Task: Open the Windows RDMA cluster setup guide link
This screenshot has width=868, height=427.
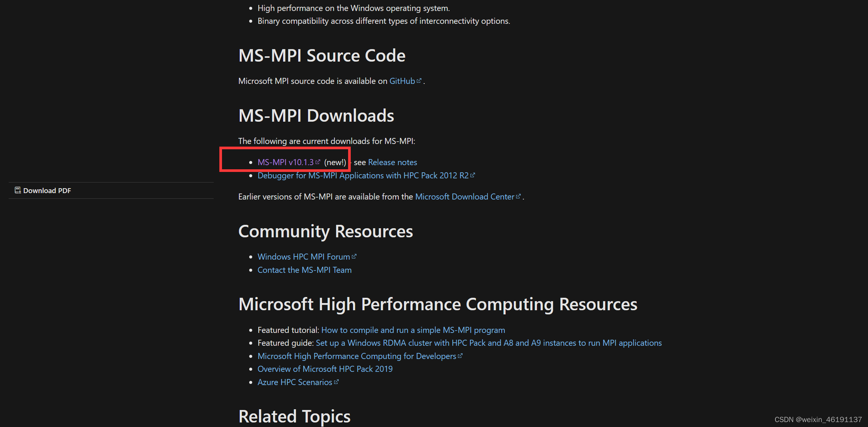Action: (489, 343)
